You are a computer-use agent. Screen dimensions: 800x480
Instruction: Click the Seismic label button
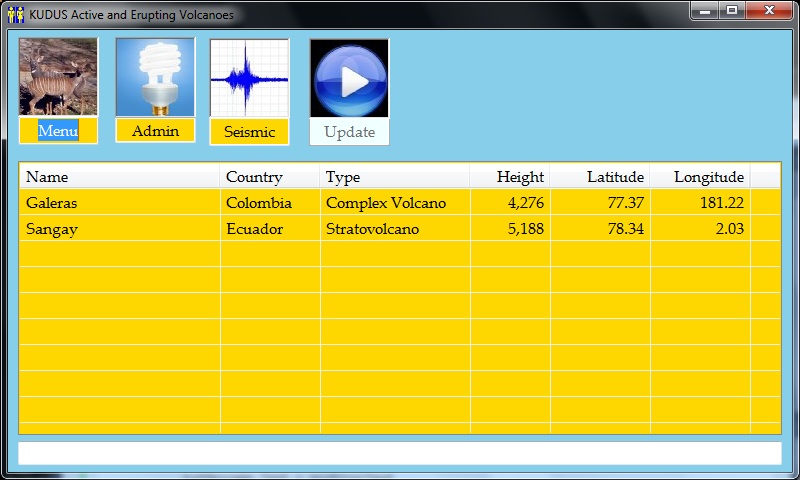click(249, 132)
